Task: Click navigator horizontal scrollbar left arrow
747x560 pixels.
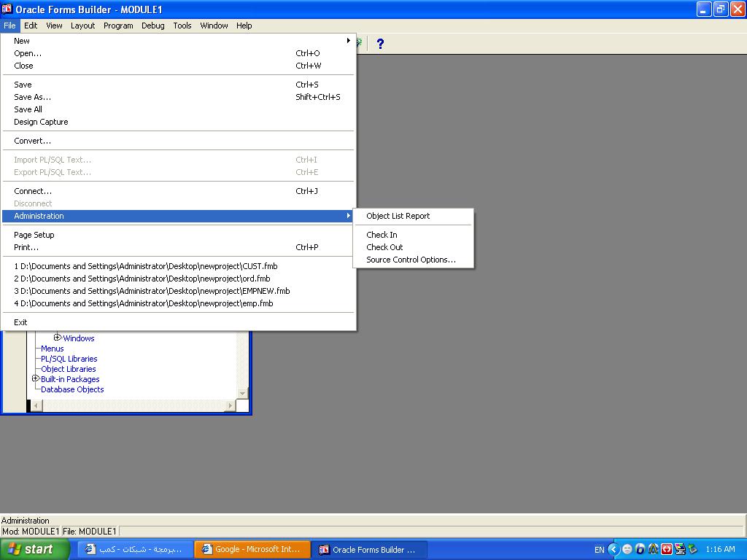Action: point(36,405)
